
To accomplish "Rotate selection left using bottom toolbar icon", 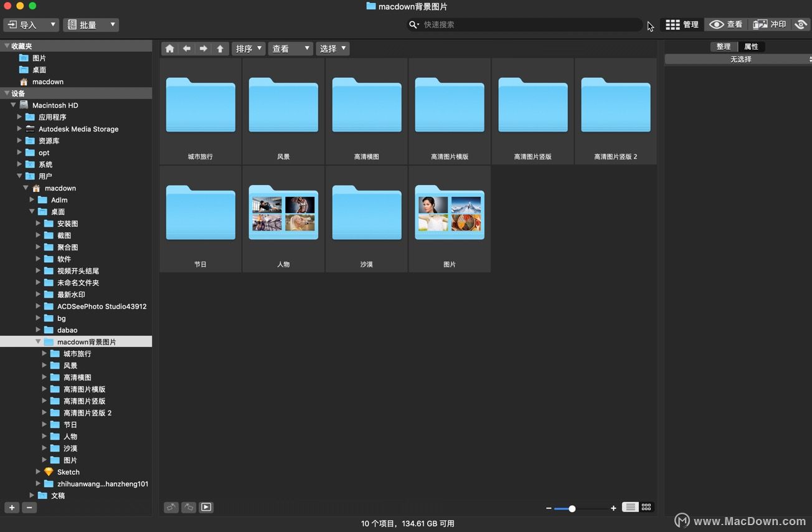I will [171, 507].
